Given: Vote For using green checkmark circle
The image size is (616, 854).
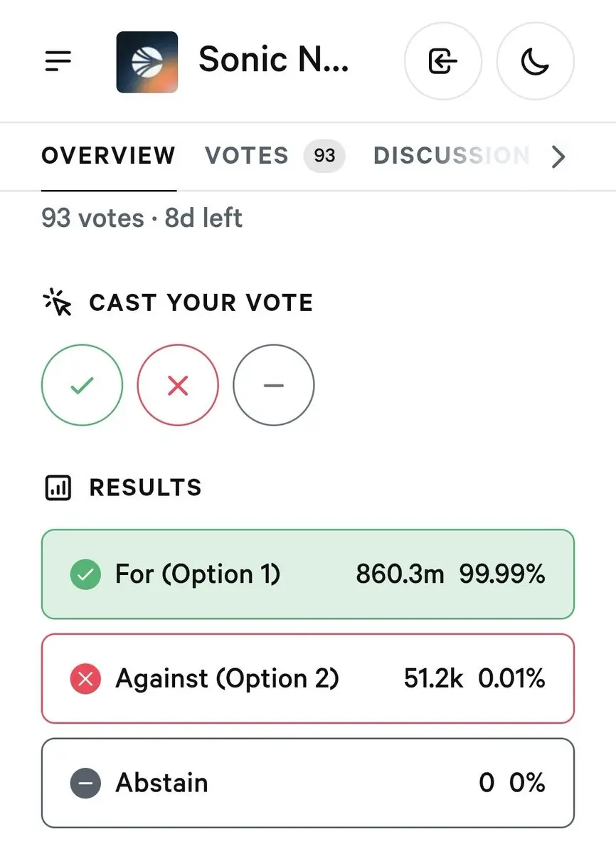Looking at the screenshot, I should [x=82, y=385].
